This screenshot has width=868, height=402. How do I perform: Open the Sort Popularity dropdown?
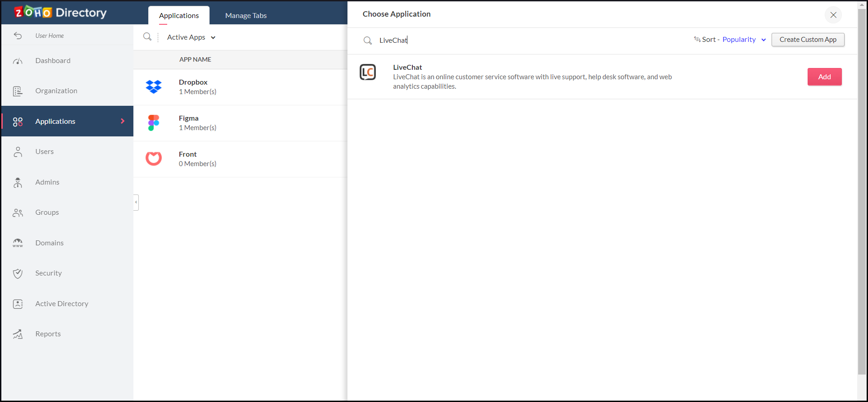click(x=744, y=40)
